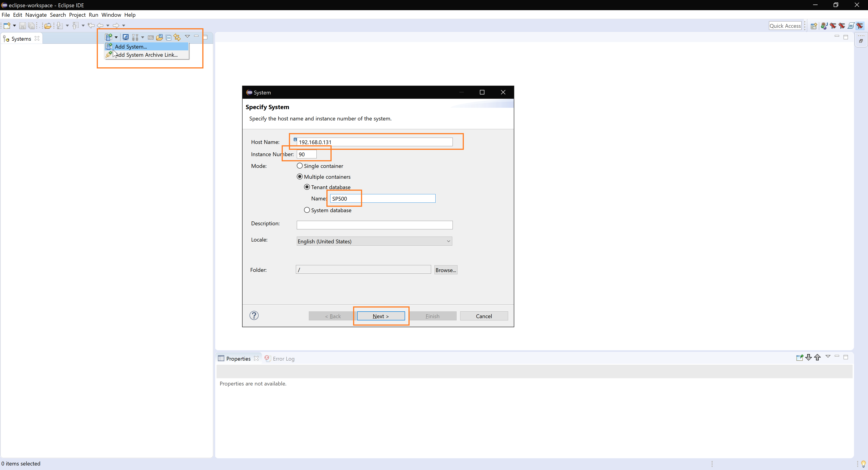Click the scroll-shaped perspective icon

coord(851,26)
